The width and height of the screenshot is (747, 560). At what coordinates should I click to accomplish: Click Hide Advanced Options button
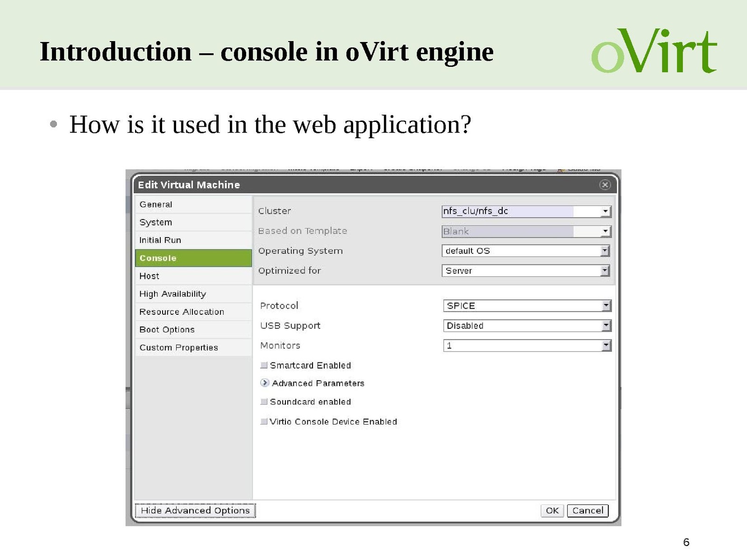pos(195,510)
